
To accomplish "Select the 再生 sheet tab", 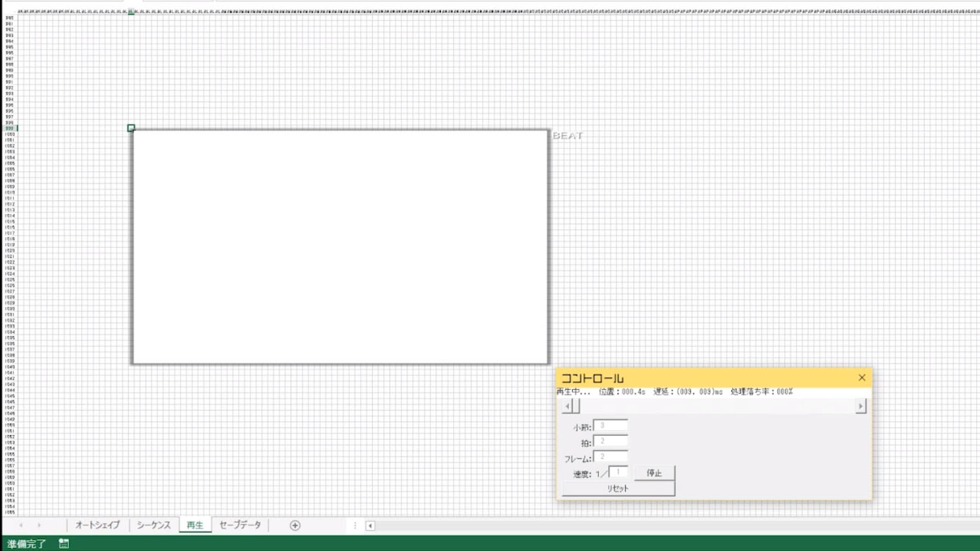I will pos(195,525).
